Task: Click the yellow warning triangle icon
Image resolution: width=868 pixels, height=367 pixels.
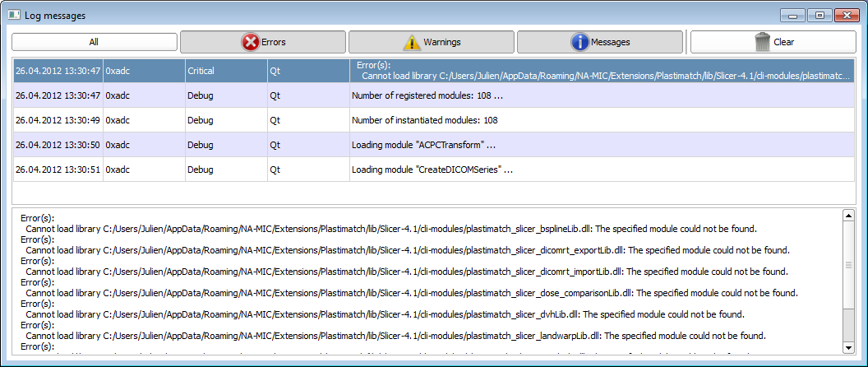Action: click(411, 42)
